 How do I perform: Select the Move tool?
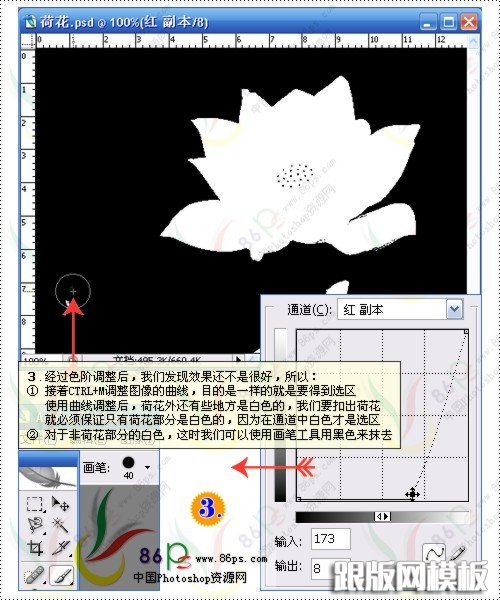(x=60, y=504)
